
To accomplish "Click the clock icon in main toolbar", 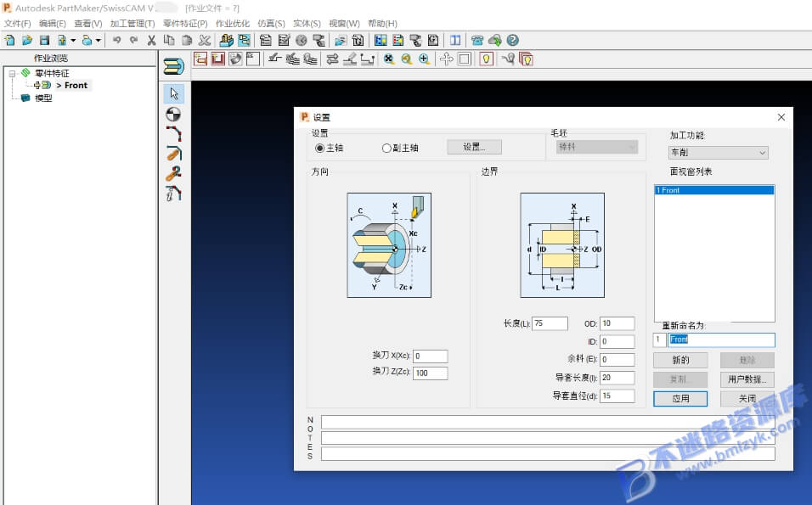I will (x=301, y=41).
